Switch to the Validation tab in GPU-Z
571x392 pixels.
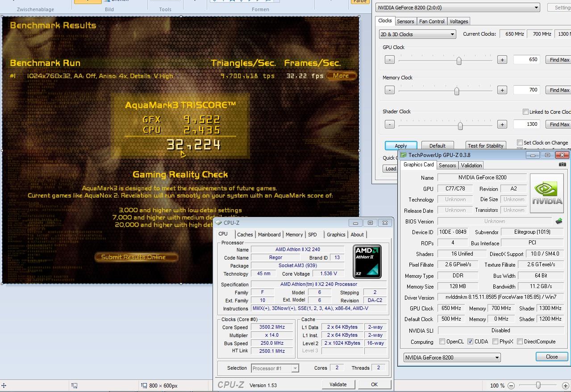tap(471, 165)
